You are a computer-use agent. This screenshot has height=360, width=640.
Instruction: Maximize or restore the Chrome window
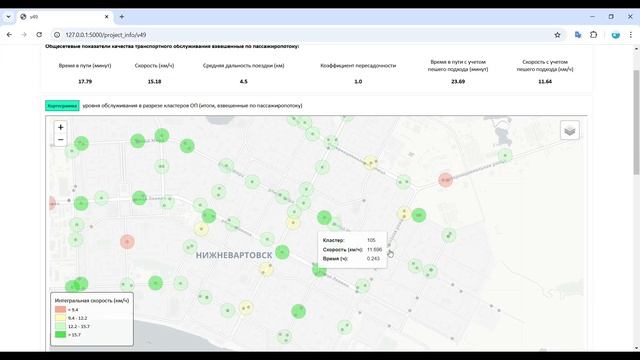[x=611, y=17]
